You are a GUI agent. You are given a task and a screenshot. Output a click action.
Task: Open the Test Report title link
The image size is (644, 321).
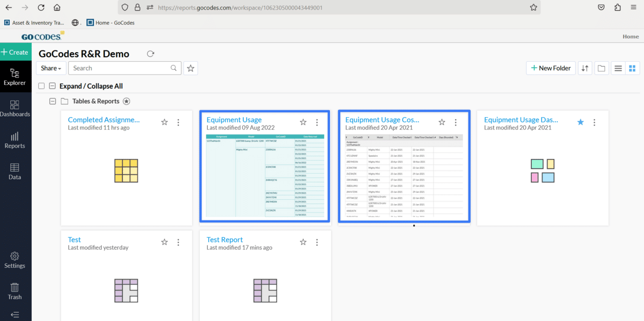(x=225, y=239)
